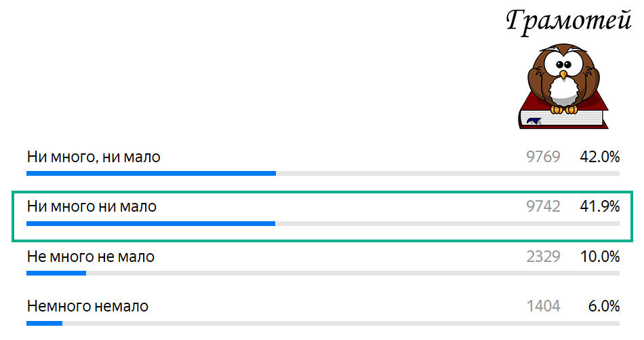Click the vote count 9742
The image size is (644, 340).
pyautogui.click(x=544, y=206)
